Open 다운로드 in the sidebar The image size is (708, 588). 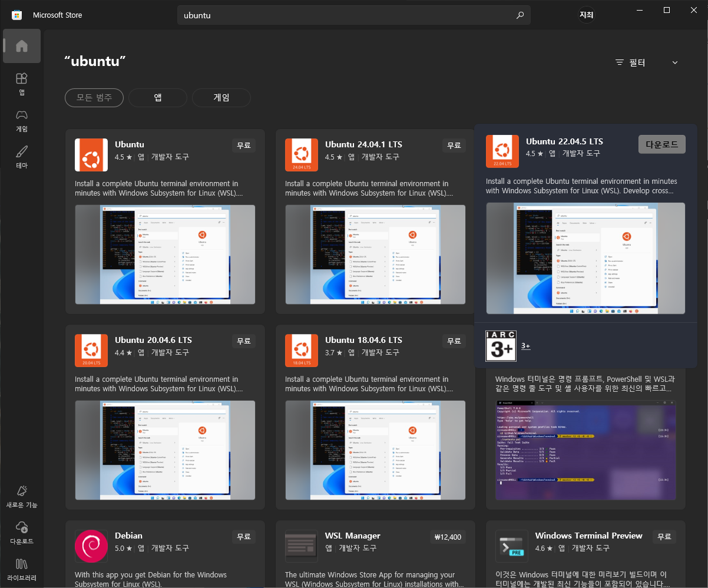22,532
